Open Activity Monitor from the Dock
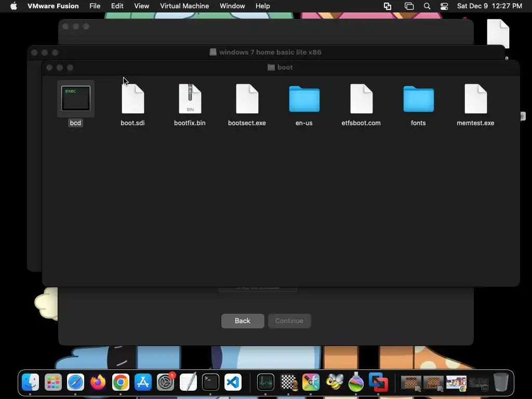The image size is (532, 399). tap(265, 382)
